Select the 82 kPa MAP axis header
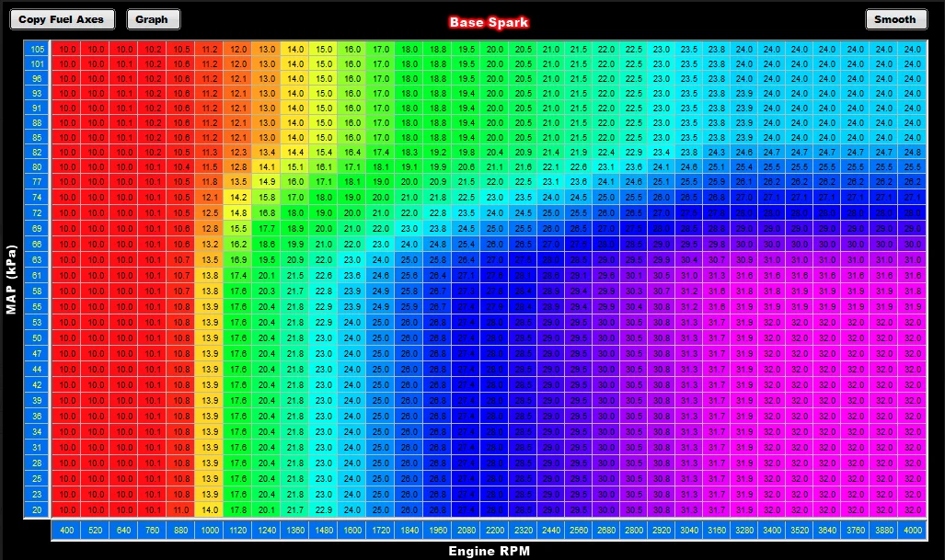Screen dimensions: 945x560 [x=38, y=153]
